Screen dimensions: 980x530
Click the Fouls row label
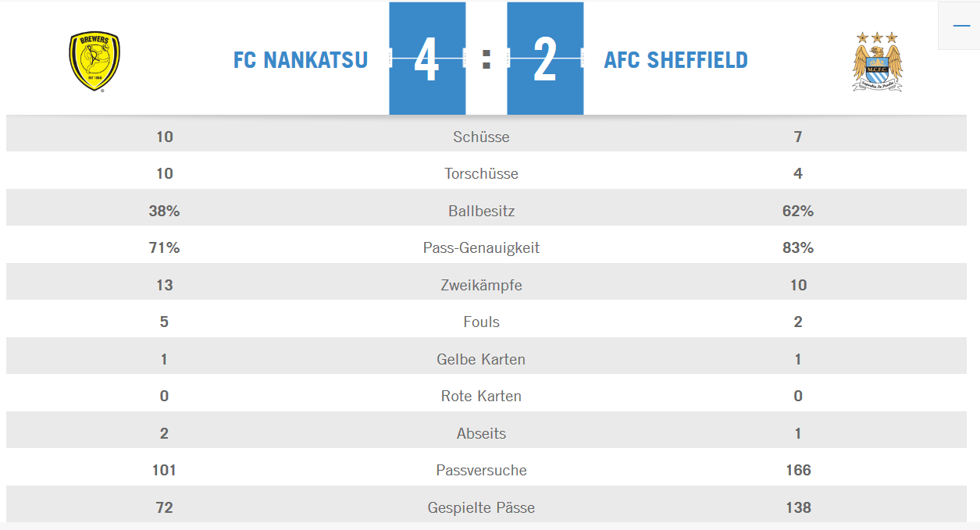point(481,322)
